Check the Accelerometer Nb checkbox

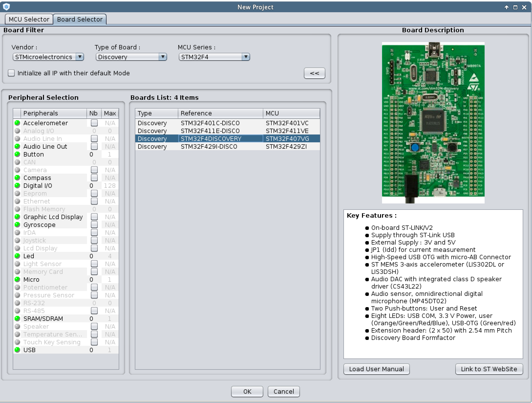[x=94, y=123]
